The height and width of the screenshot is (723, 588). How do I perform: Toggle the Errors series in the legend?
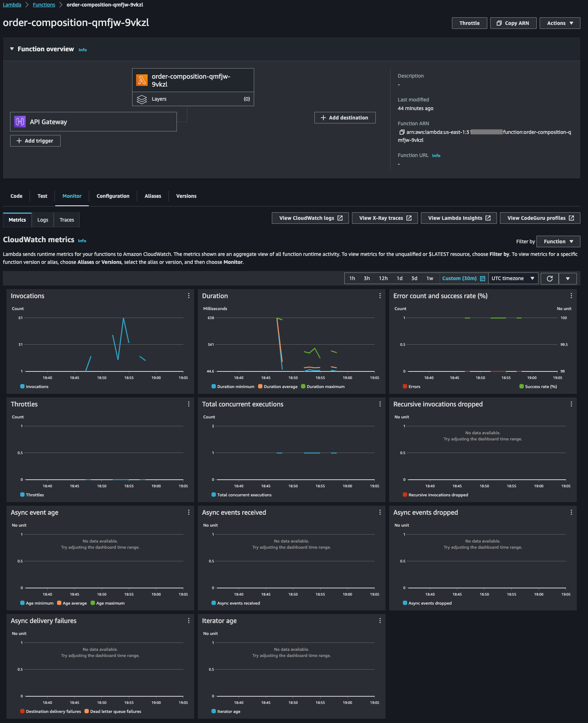pyautogui.click(x=411, y=387)
